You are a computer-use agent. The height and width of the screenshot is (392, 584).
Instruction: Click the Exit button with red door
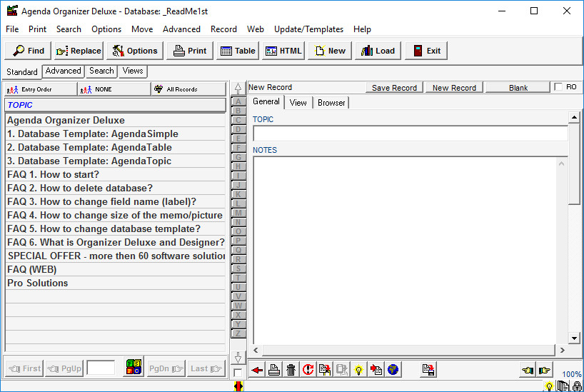click(x=426, y=51)
